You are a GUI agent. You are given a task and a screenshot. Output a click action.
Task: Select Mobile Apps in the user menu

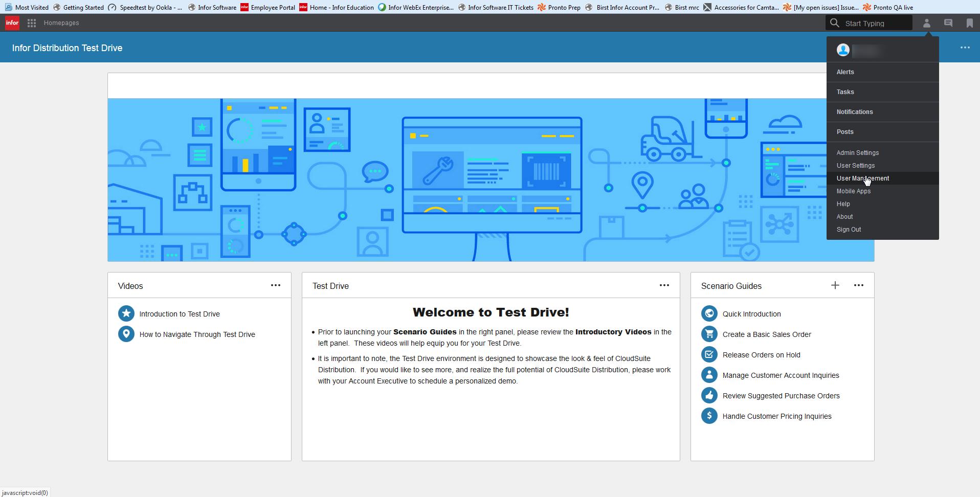click(x=883, y=191)
